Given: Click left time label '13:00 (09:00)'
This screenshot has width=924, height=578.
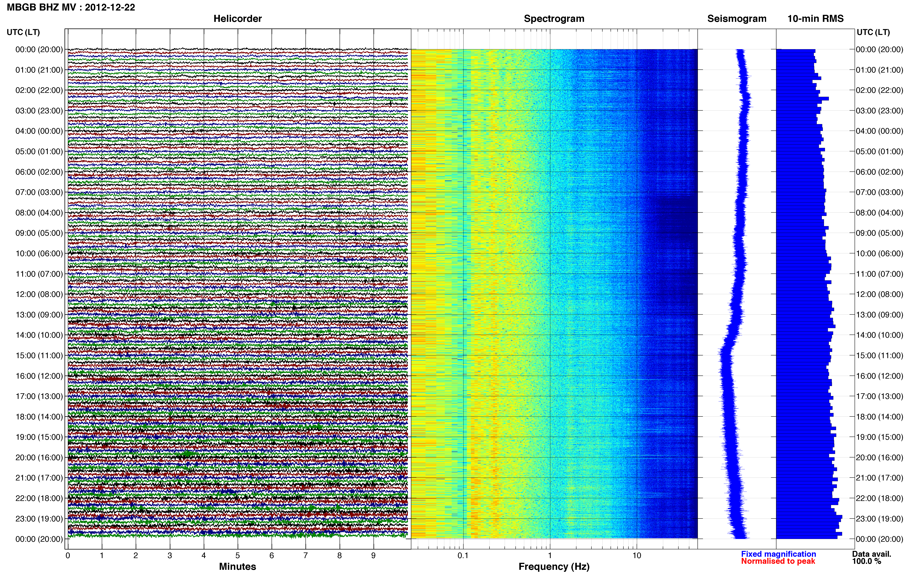Looking at the screenshot, I should pyautogui.click(x=39, y=315).
